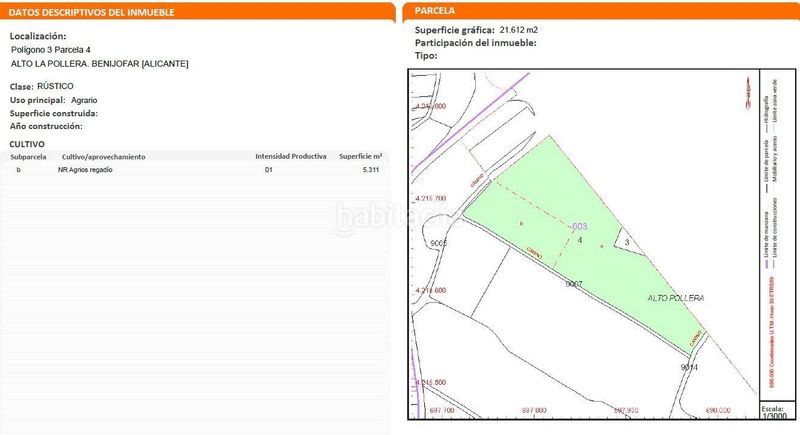Viewport: 800px width, 435px height.
Task: Click the coordinate label '4.216.500'
Action: [x=431, y=382]
